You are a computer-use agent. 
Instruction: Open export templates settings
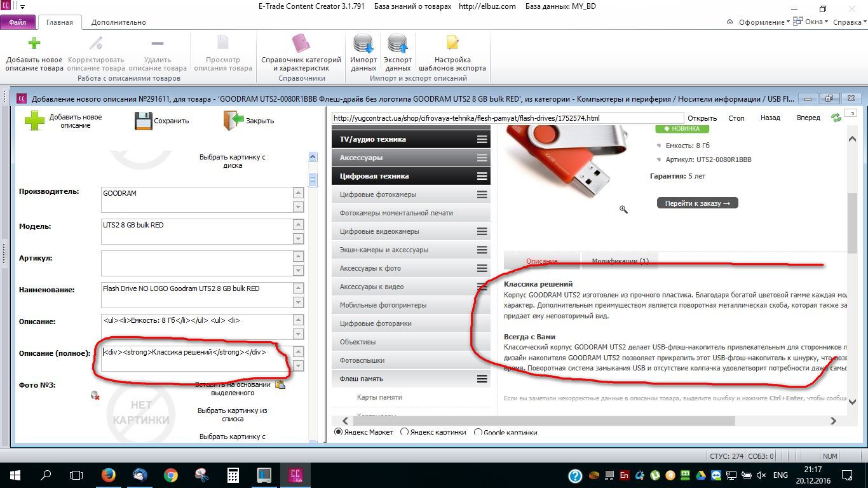click(x=452, y=43)
